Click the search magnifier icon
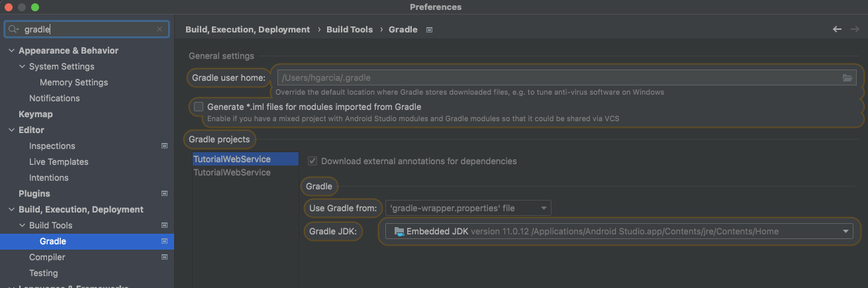The height and width of the screenshot is (288, 868). point(13,29)
